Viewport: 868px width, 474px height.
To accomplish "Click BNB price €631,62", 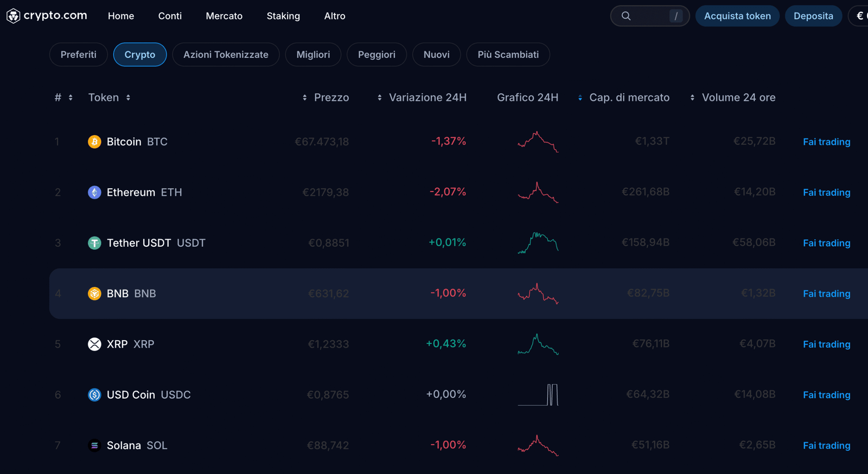I will point(329,293).
